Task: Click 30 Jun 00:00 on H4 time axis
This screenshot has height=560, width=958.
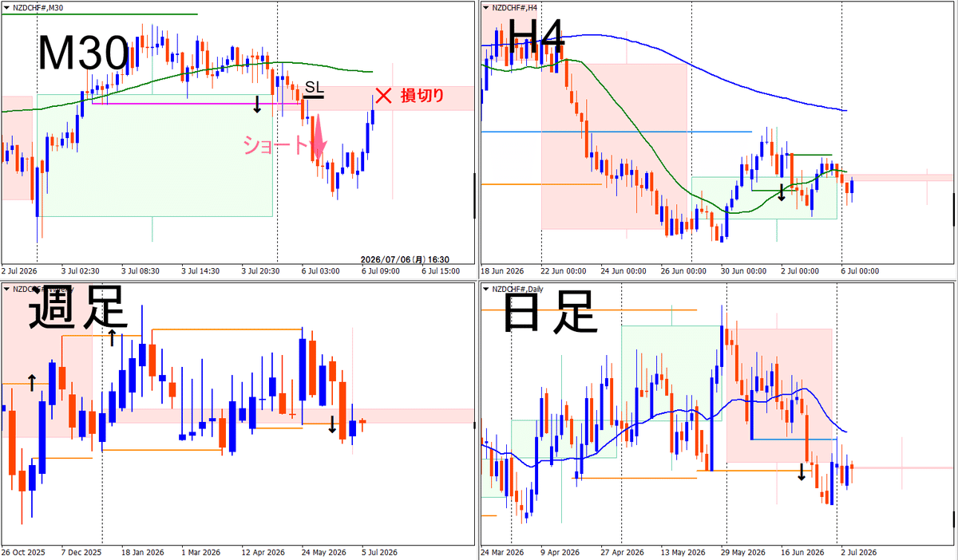Action: click(742, 271)
